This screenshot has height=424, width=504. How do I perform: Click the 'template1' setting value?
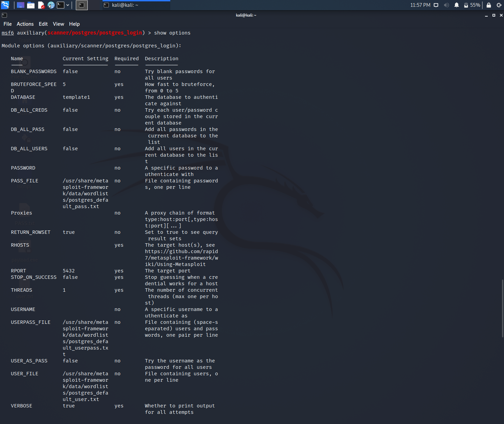click(x=76, y=97)
